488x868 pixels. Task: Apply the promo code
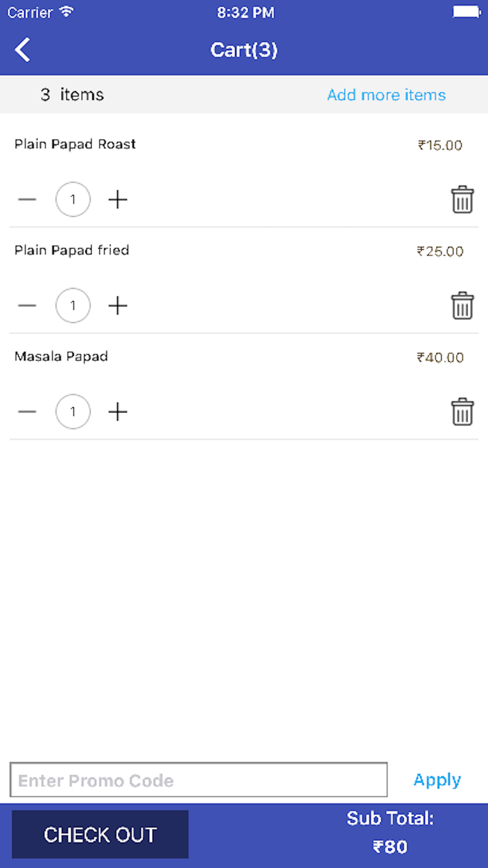437,780
